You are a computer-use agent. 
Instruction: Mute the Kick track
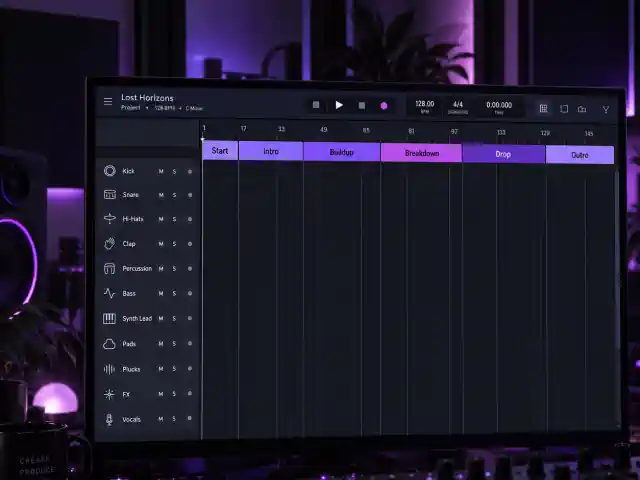pyautogui.click(x=161, y=171)
